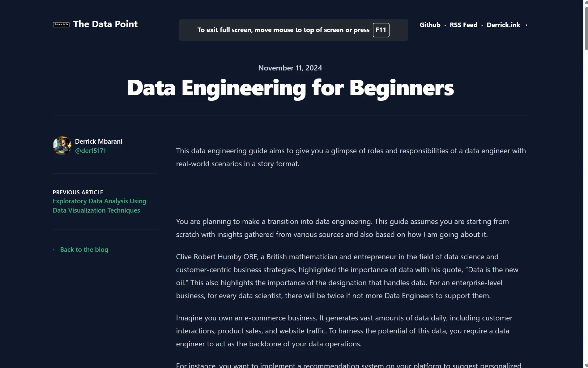Click the author name Derrick Mbarani
Image resolution: width=588 pixels, height=368 pixels.
pos(99,142)
